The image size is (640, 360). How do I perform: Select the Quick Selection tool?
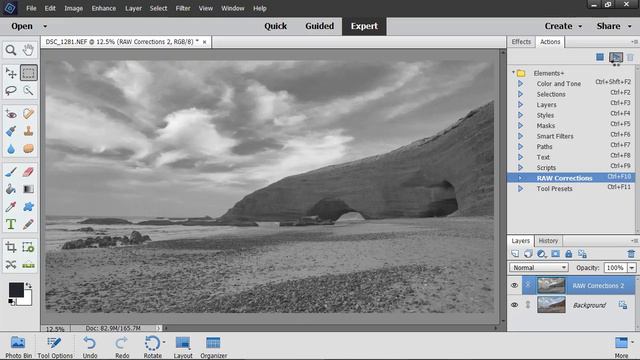[x=28, y=91]
